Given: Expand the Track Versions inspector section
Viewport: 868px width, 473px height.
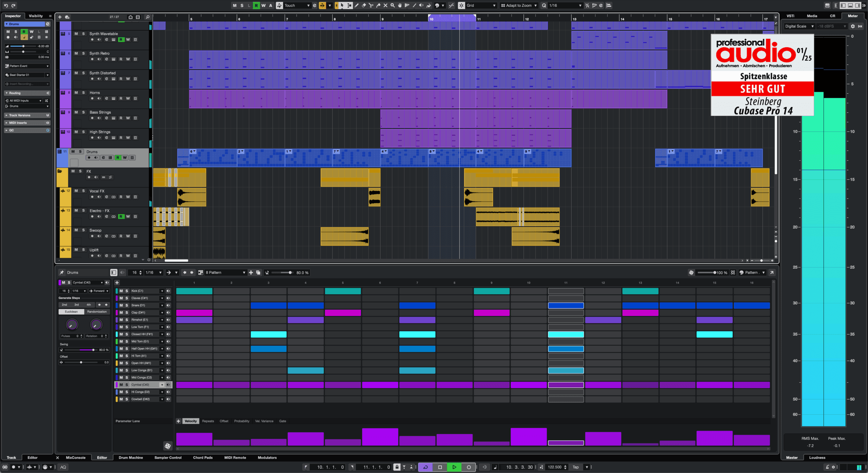Looking at the screenshot, I should (x=27, y=115).
